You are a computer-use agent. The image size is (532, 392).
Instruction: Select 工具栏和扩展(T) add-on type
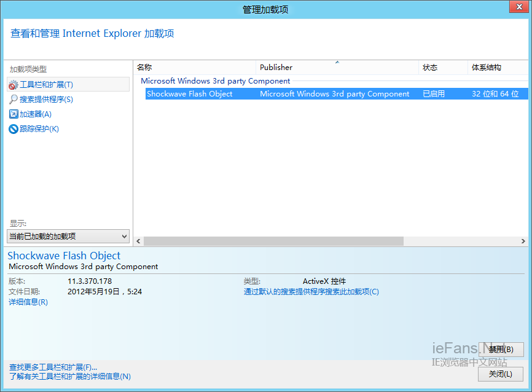[47, 85]
